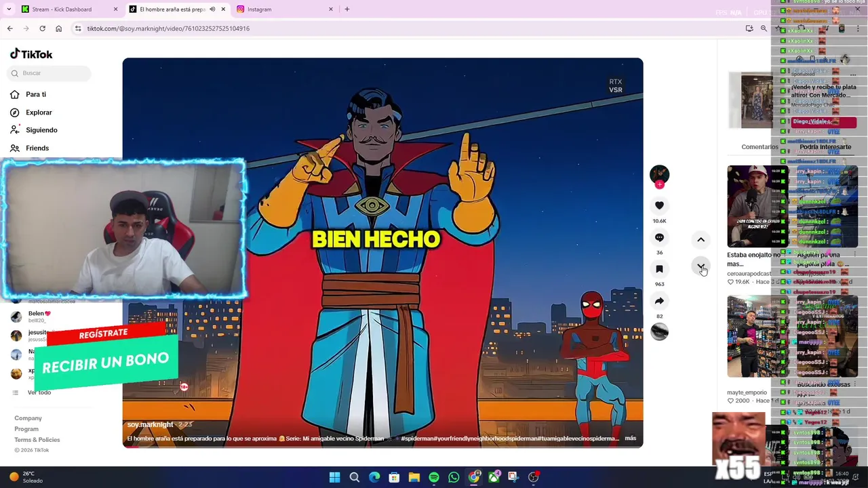Open the Podría interesarte tab
This screenshot has width=868, height=488.
[825, 147]
